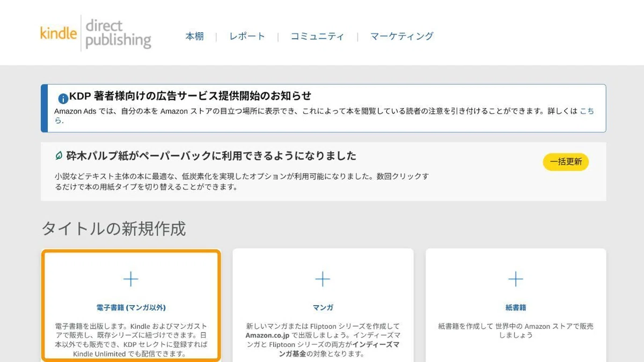Click the plus icon above マンガ
The width and height of the screenshot is (644, 362).
point(323,279)
